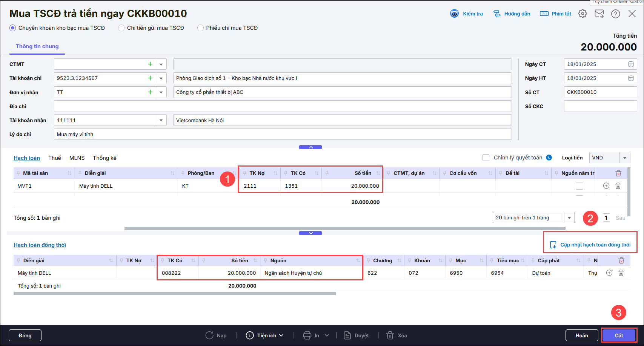Switch to the Thuế tab
Screen dimensions: 644x346
tap(54, 158)
